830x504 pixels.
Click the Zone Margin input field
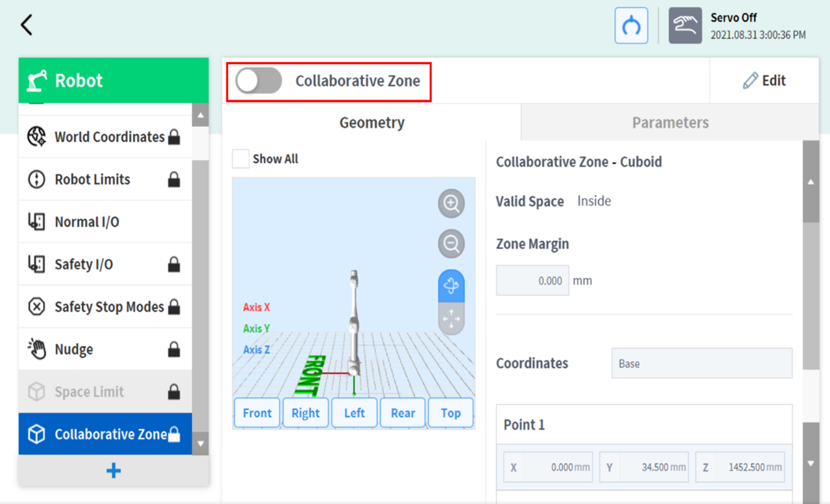coord(532,281)
